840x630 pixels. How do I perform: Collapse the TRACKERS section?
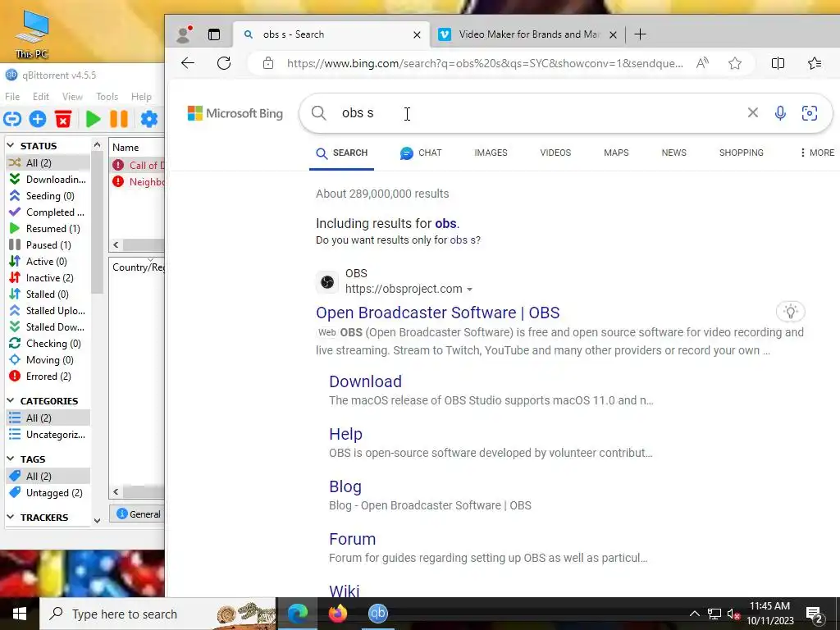10,517
